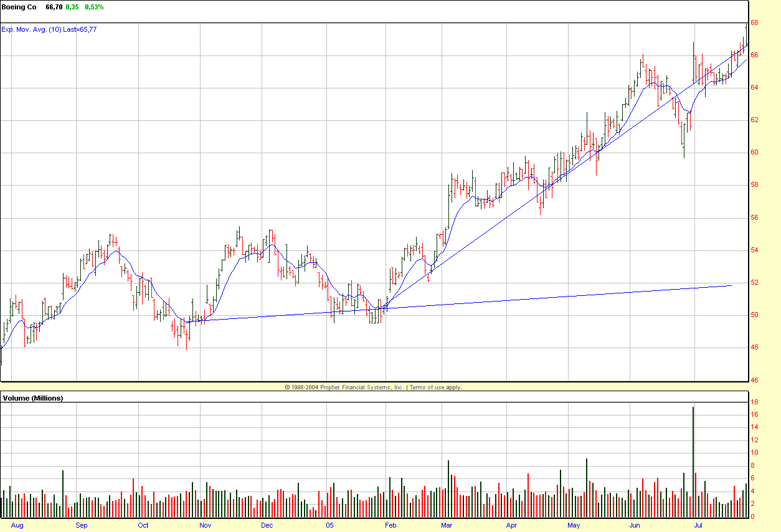Viewport: 781px width, 532px height.
Task: Click the green 0,53% percent change
Action: pyautogui.click(x=94, y=7)
